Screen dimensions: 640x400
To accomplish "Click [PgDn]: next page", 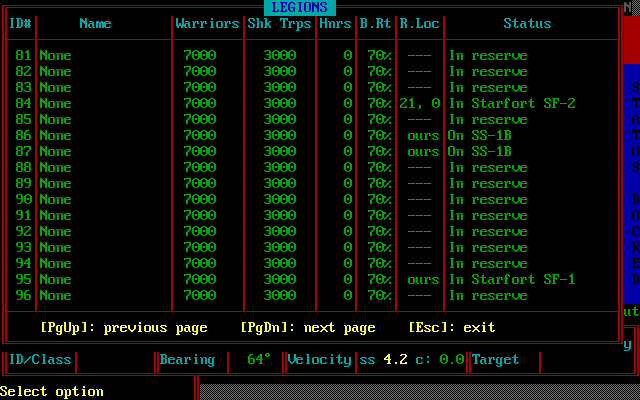I will (308, 328).
